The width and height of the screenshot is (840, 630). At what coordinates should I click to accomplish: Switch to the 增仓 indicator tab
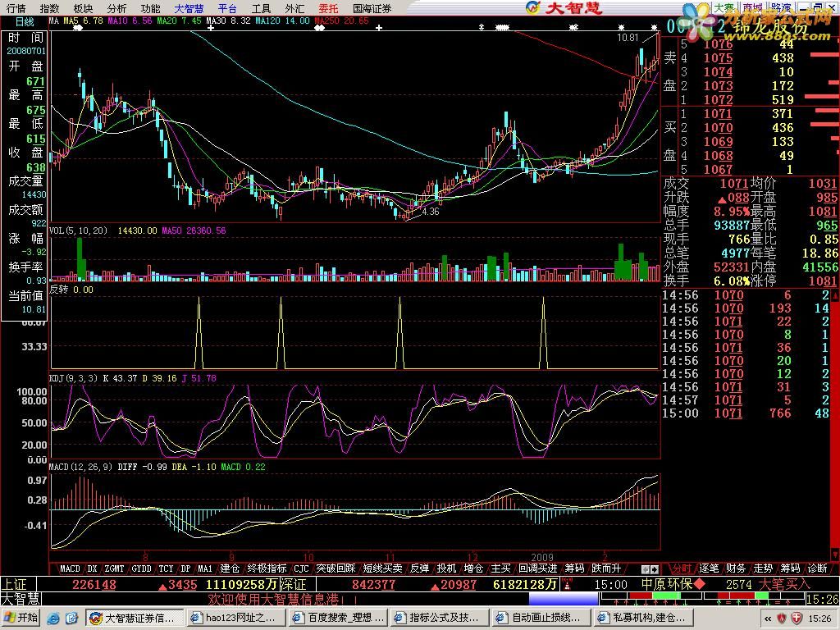coord(473,568)
